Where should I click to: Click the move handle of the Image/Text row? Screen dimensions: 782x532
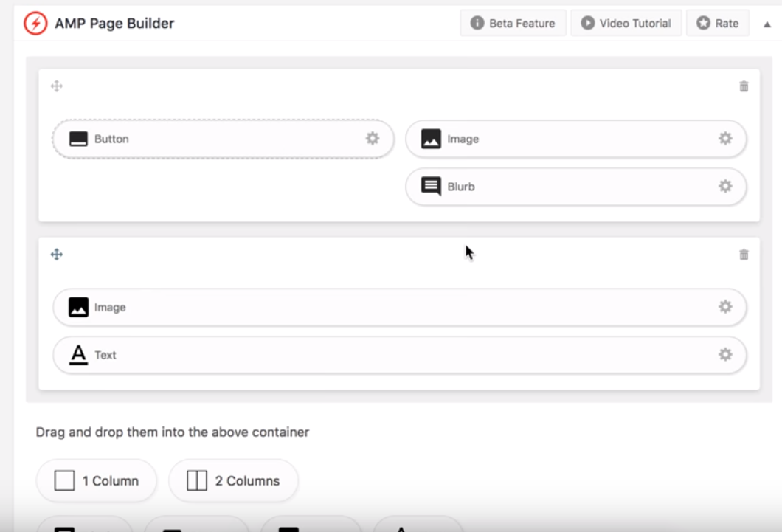[57, 255]
